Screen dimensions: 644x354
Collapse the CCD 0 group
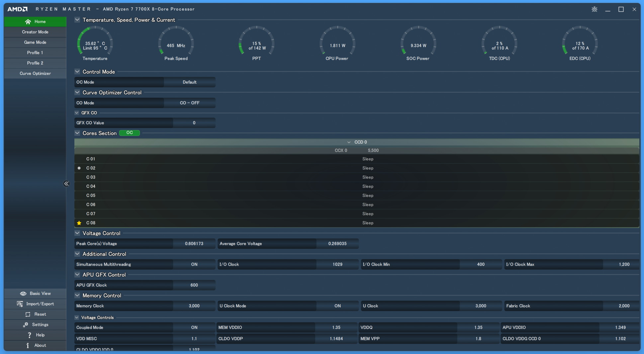(349, 142)
